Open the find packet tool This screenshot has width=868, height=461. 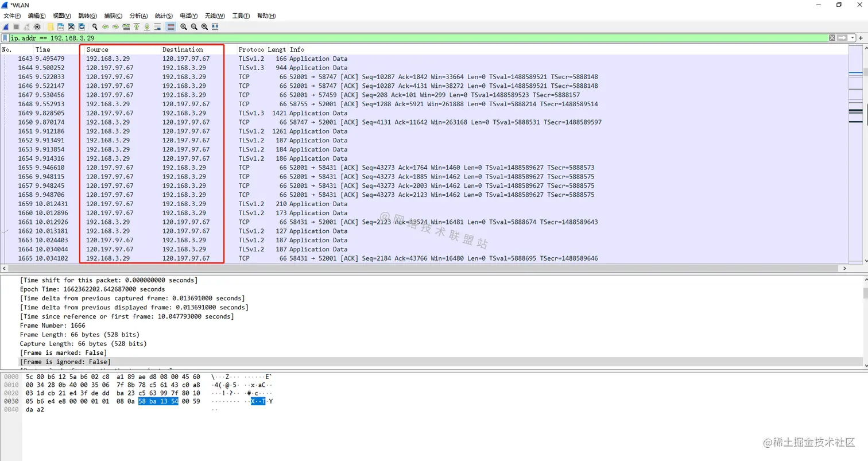[95, 26]
